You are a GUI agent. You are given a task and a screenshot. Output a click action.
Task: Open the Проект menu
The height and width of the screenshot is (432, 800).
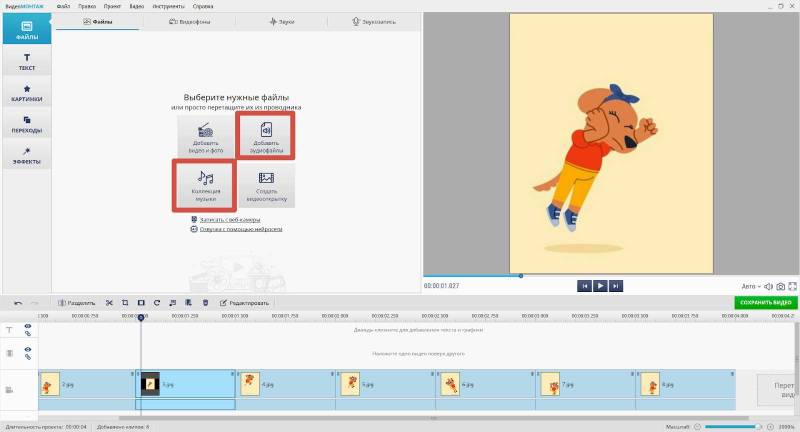[x=112, y=6]
